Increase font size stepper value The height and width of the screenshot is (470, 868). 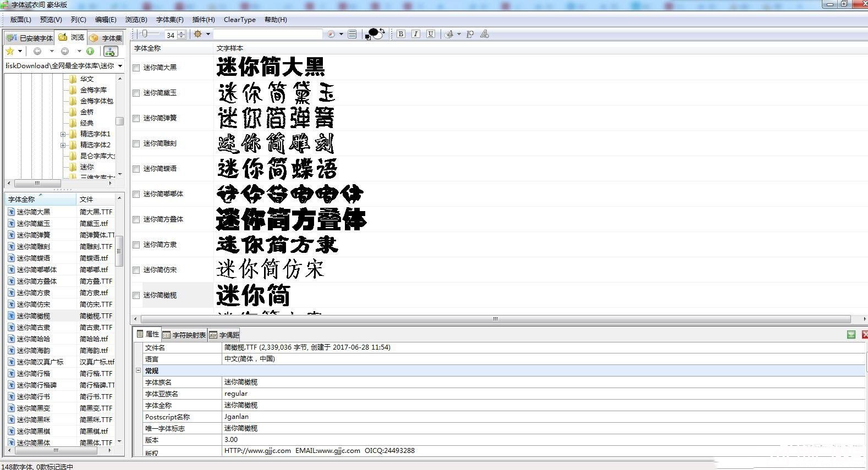click(x=182, y=32)
